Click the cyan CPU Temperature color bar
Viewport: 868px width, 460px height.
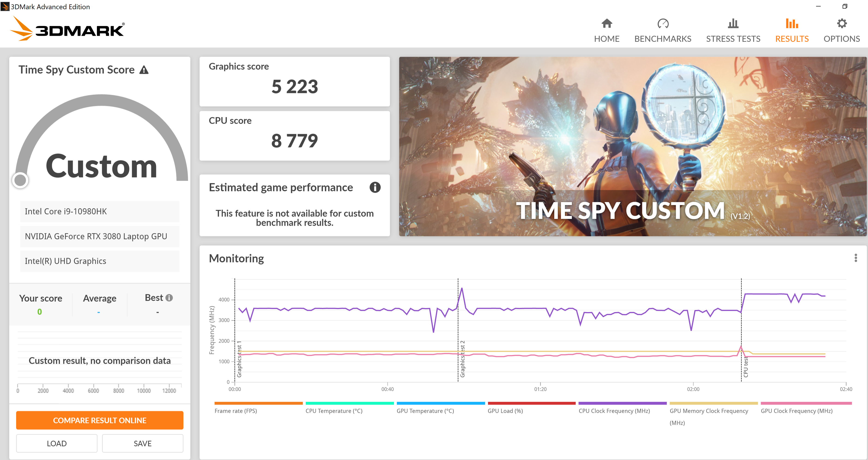pyautogui.click(x=349, y=403)
